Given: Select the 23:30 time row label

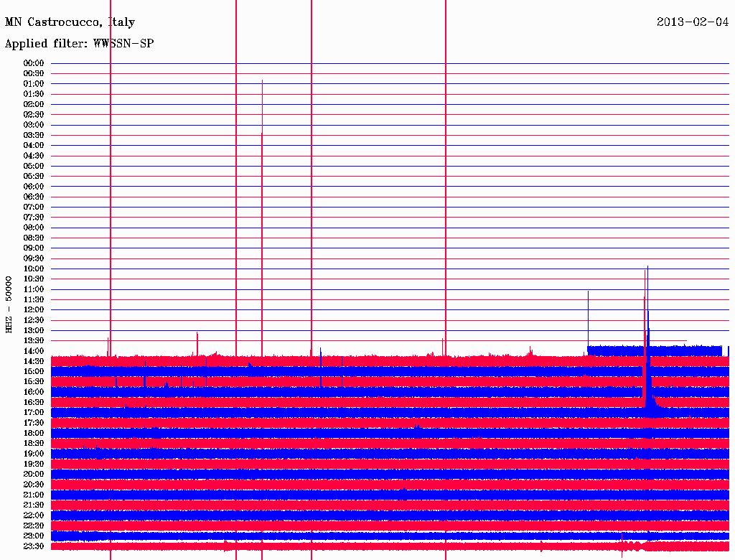Looking at the screenshot, I should [34, 546].
